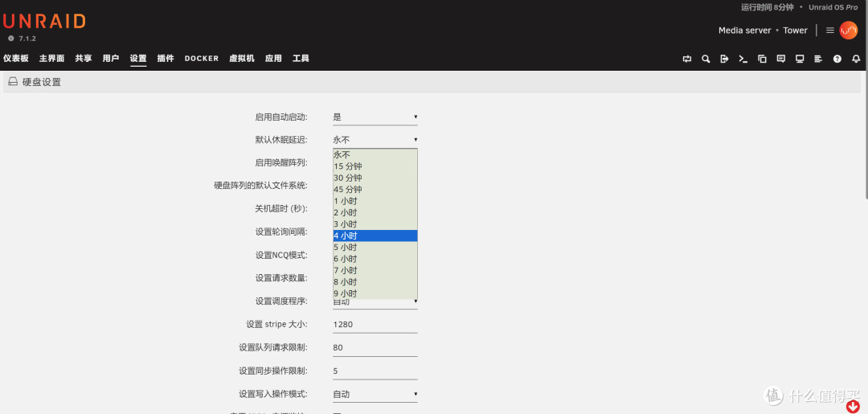
Task: Open the 插件 plugins tab
Action: point(166,58)
